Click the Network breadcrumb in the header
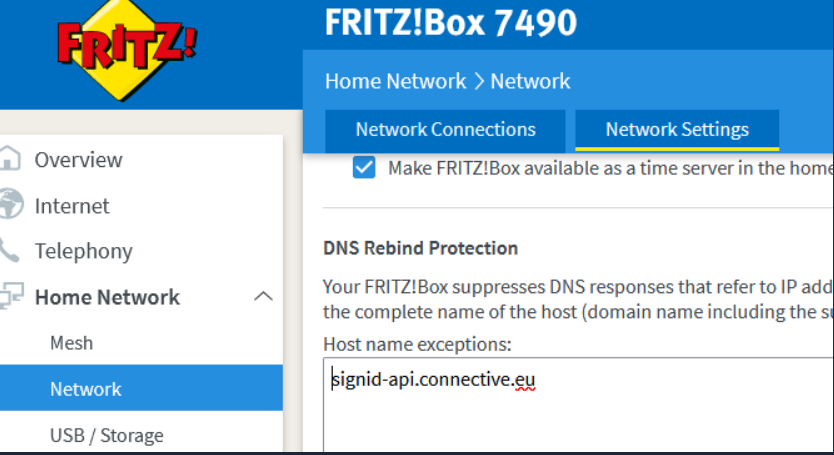 click(x=530, y=81)
